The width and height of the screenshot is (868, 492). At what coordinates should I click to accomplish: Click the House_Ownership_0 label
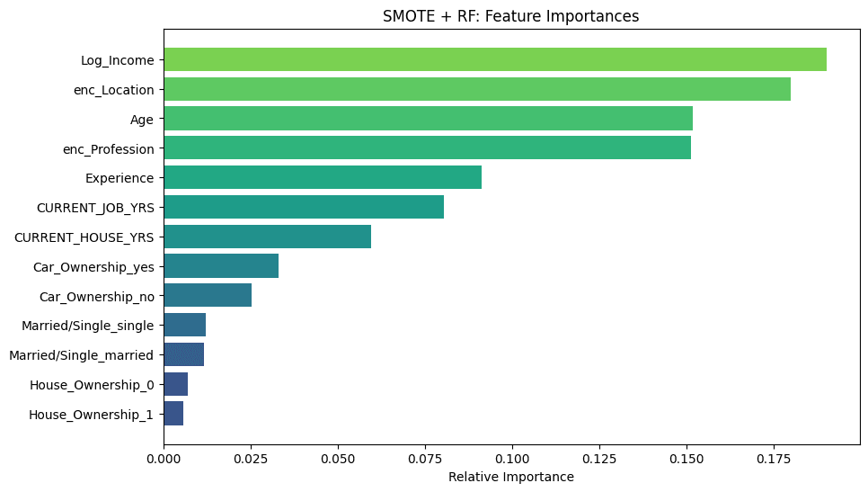[x=92, y=385]
